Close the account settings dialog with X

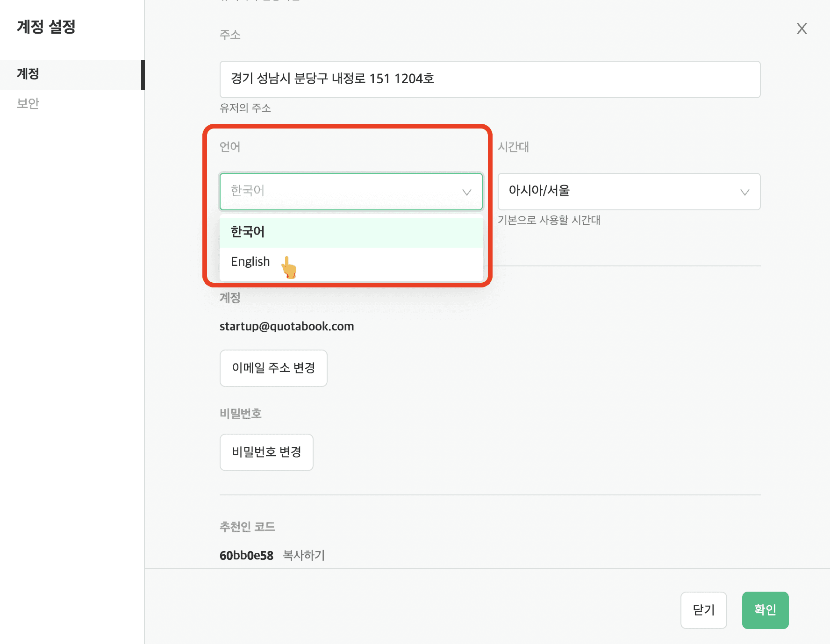(801, 29)
